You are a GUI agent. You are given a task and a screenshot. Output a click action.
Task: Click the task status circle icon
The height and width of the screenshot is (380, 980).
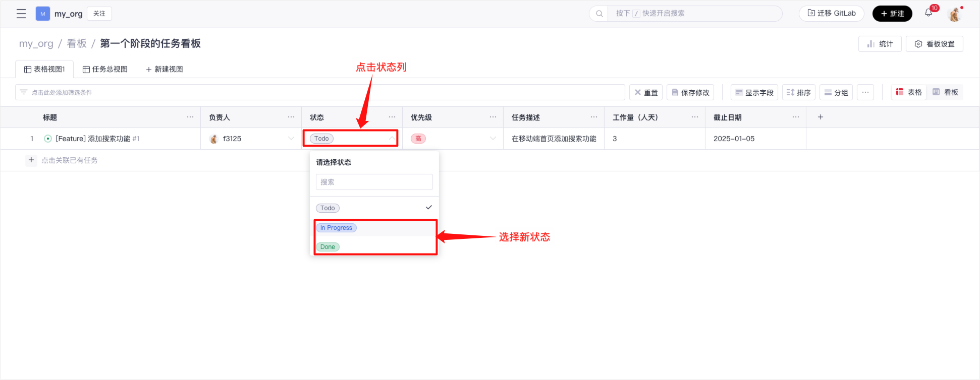(48, 139)
